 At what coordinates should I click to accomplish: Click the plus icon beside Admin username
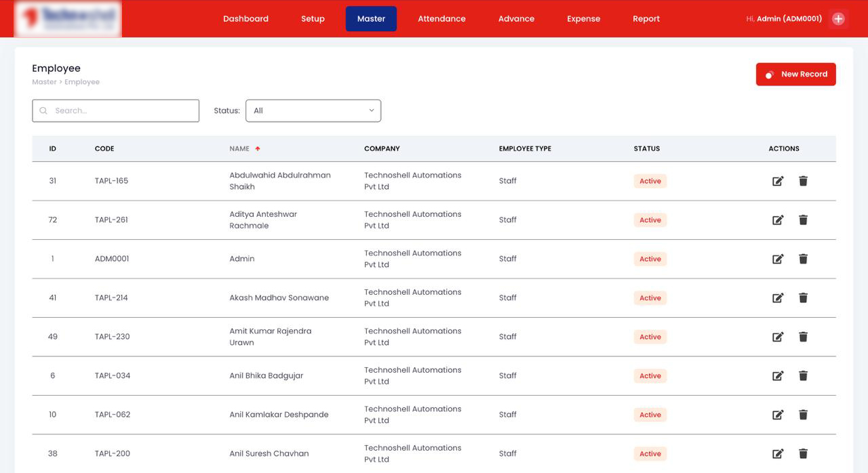tap(838, 19)
